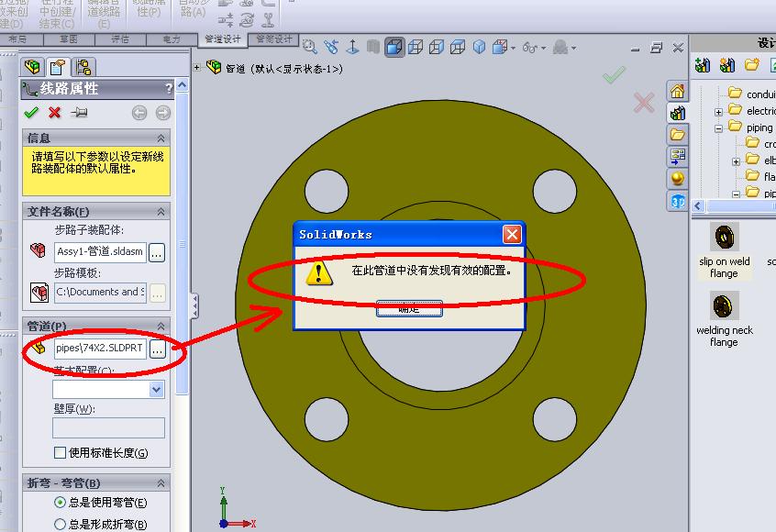Open the FeatureManager design tree tab

pos(33,66)
